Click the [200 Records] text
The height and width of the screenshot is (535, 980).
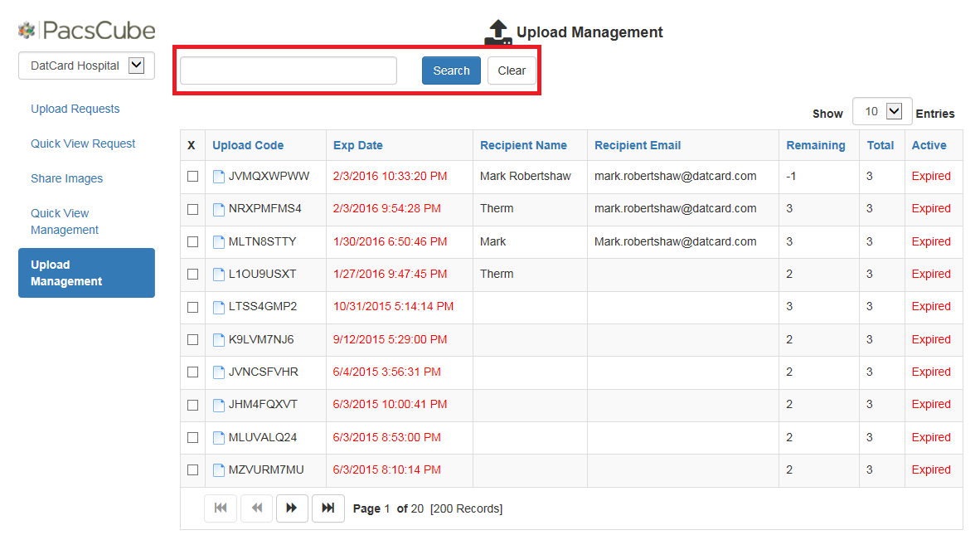[x=466, y=508]
